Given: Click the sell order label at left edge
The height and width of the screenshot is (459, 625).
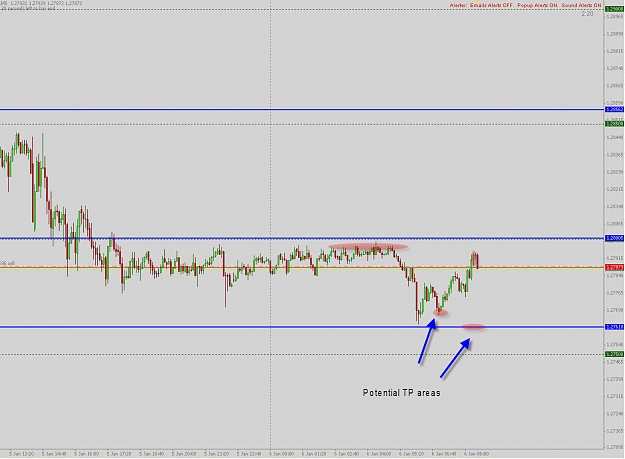Looking at the screenshot, I should click(x=8, y=263).
